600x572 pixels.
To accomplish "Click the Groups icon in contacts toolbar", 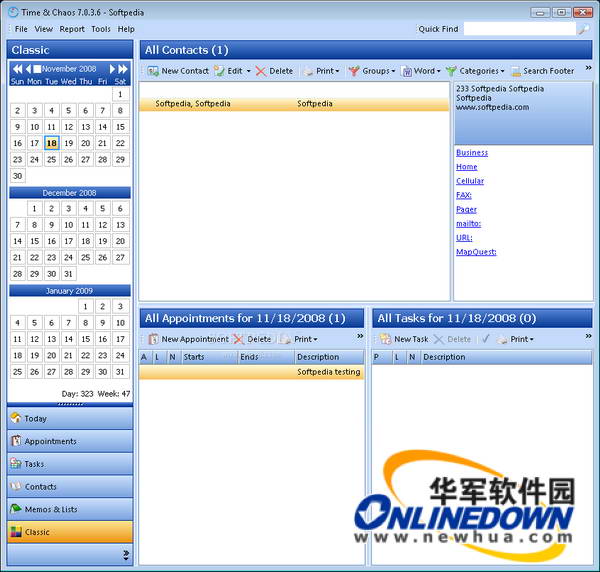I will pos(354,71).
